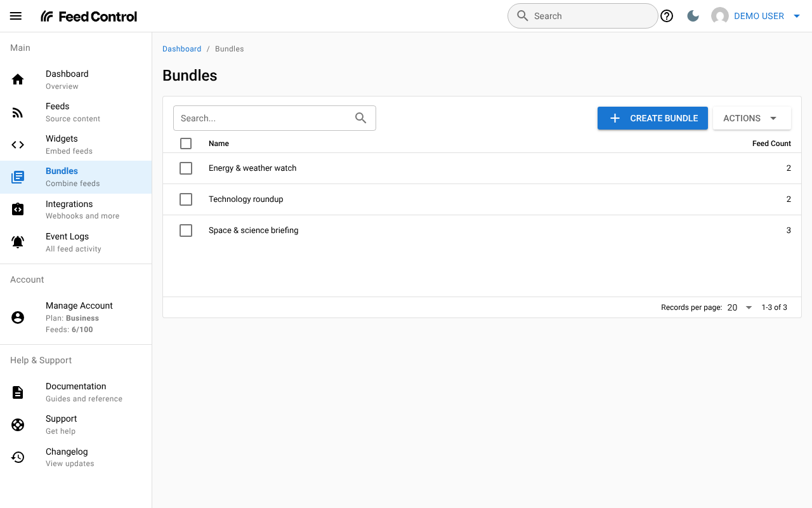The image size is (812, 508).
Task: Click the Changelog history icon
Action: [18, 457]
